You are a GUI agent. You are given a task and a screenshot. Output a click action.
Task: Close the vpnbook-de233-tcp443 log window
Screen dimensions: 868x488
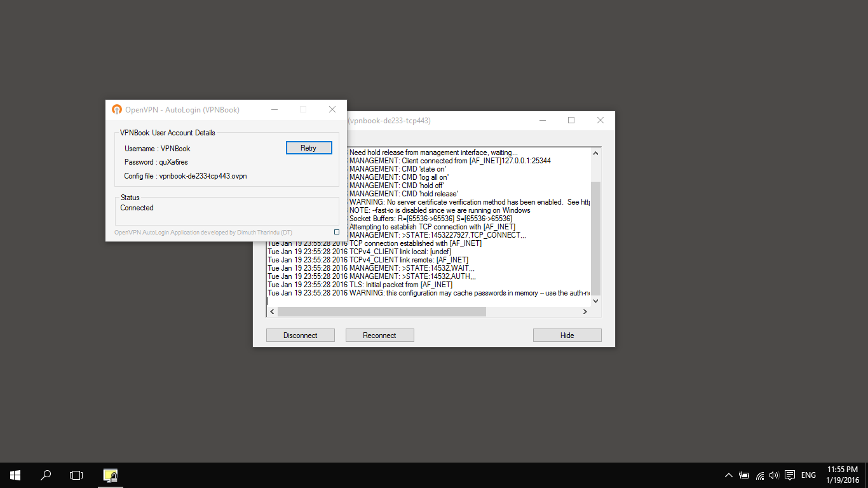coord(600,120)
